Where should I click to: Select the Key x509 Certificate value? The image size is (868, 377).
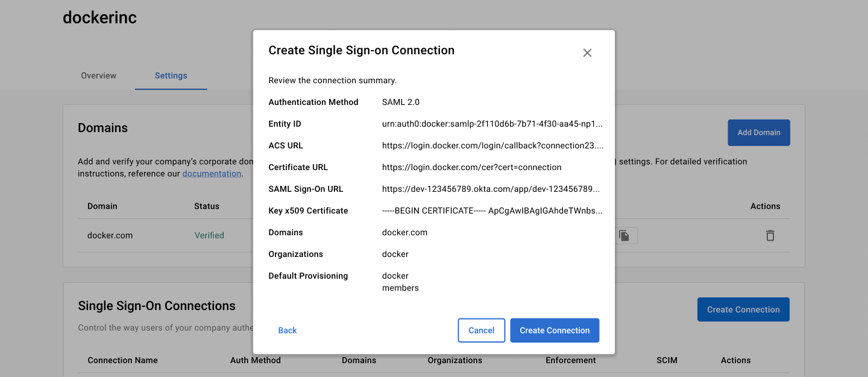[x=492, y=211]
